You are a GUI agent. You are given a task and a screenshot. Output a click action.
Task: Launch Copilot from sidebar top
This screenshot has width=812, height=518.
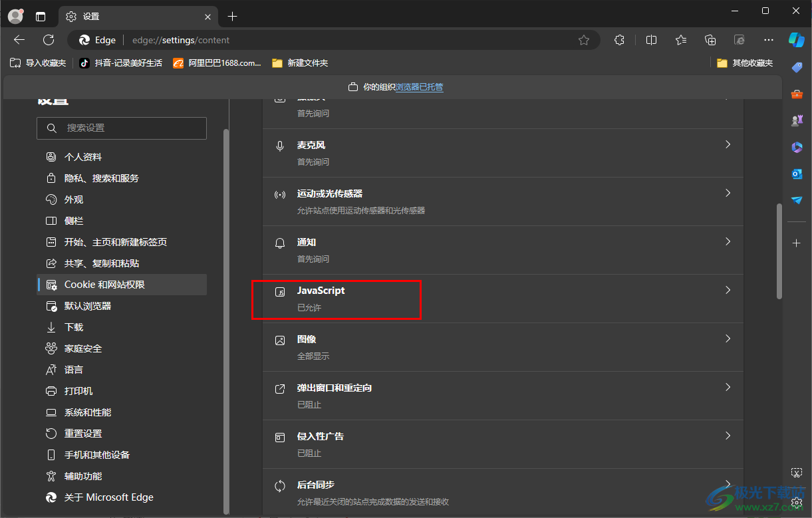797,39
